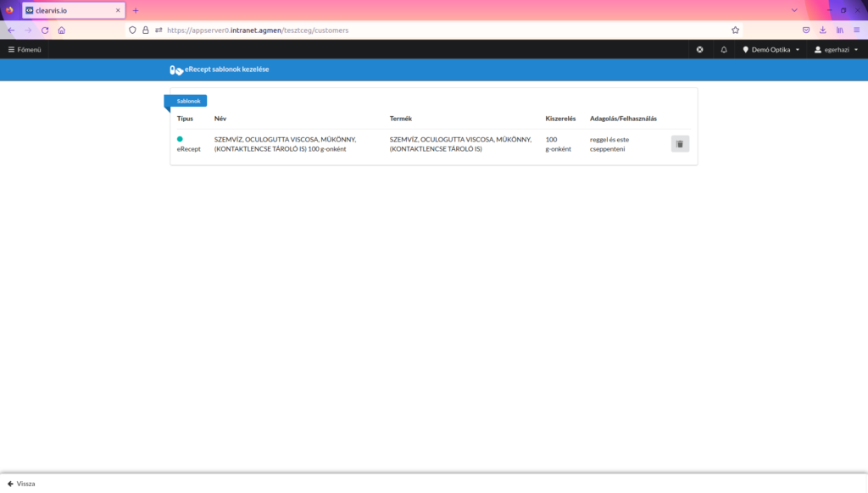Click the site security padlock icon
This screenshot has width=868, height=493.
pos(146,30)
